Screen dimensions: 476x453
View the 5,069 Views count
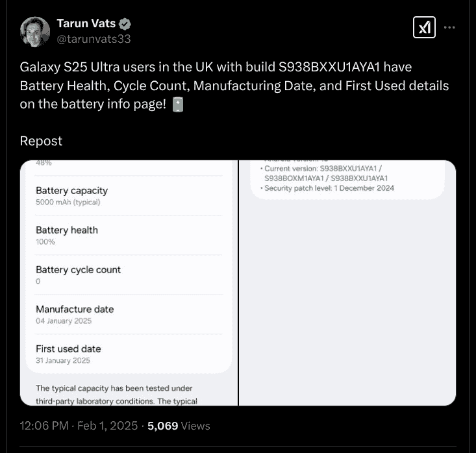pyautogui.click(x=179, y=426)
